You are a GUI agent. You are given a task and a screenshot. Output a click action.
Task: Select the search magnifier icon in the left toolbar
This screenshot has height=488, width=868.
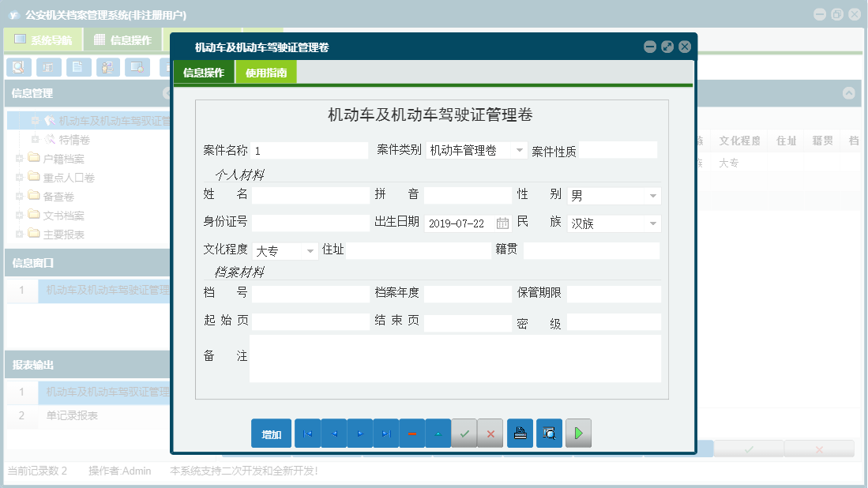[x=17, y=67]
